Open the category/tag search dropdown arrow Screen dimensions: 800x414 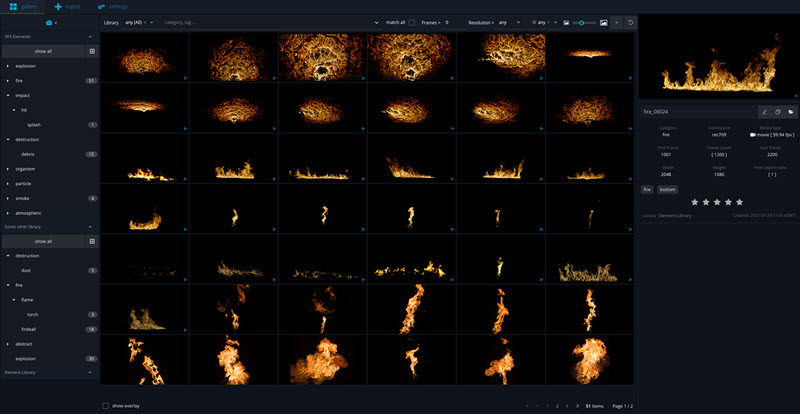[x=377, y=22]
